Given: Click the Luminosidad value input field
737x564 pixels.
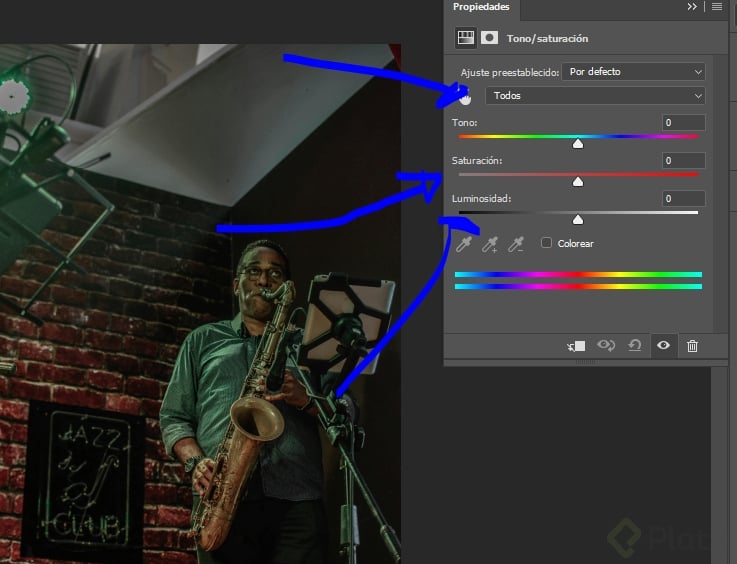Looking at the screenshot, I should click(x=683, y=199).
